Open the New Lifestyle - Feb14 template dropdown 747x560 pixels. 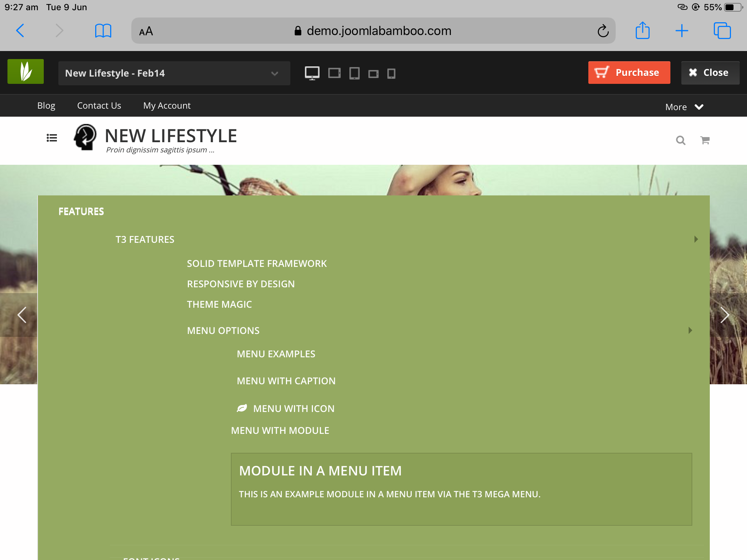point(174,73)
